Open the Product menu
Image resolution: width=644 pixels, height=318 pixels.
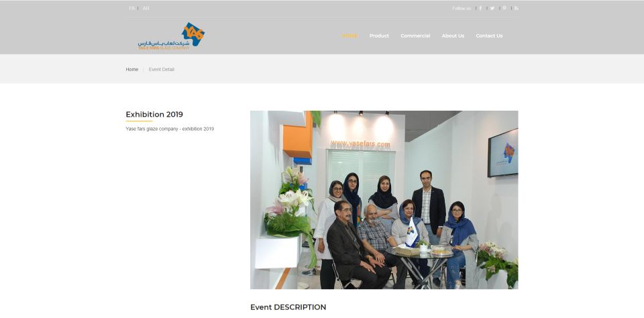(x=379, y=36)
